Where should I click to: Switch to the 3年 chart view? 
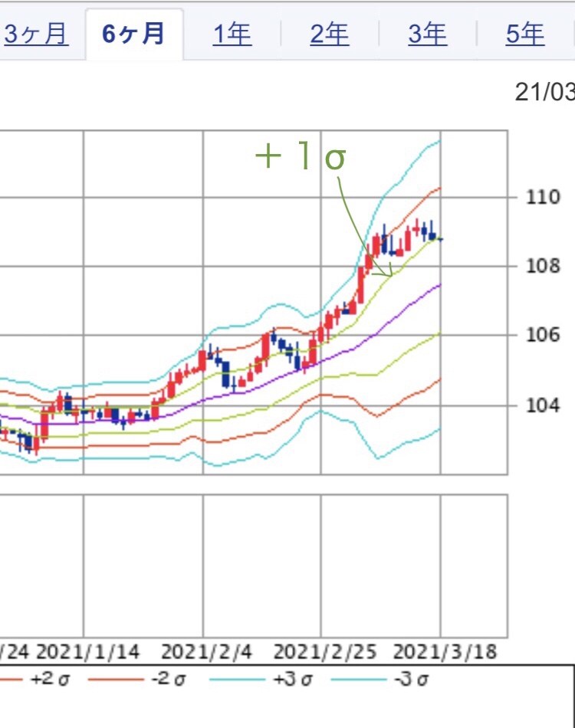427,34
